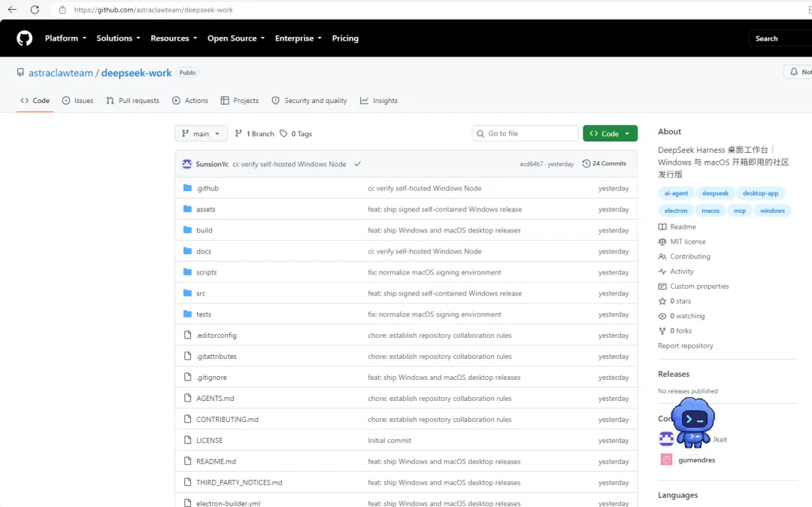
Task: Open the Projects tab
Action: (239, 101)
